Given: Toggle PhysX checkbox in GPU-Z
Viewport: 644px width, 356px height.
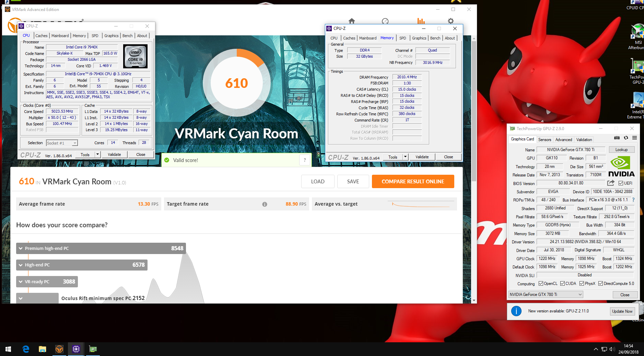Looking at the screenshot, I should click(x=582, y=284).
